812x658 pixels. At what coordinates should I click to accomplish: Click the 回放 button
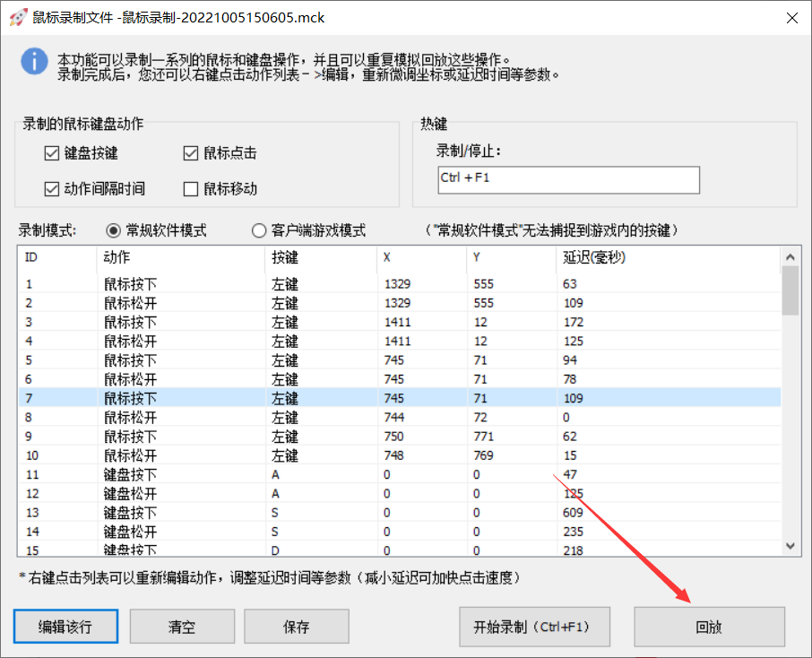tap(710, 627)
